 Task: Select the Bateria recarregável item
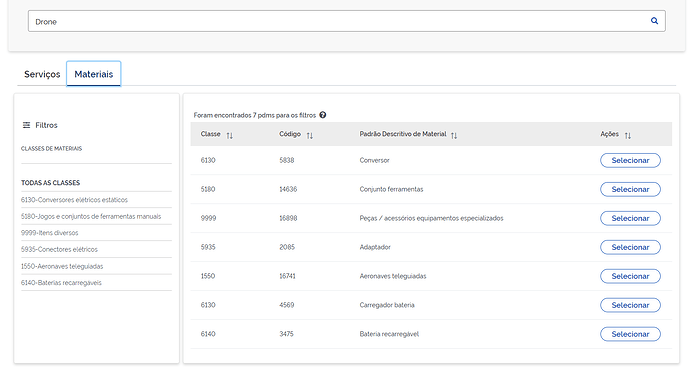(630, 334)
